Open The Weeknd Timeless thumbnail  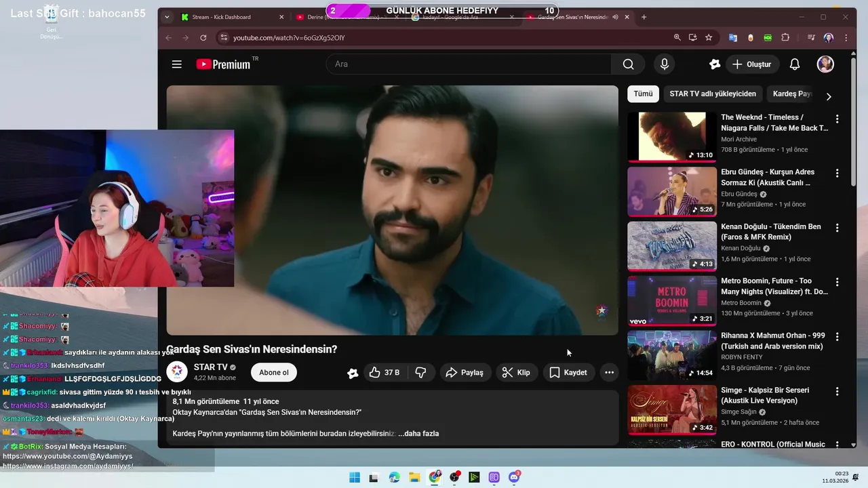point(671,137)
